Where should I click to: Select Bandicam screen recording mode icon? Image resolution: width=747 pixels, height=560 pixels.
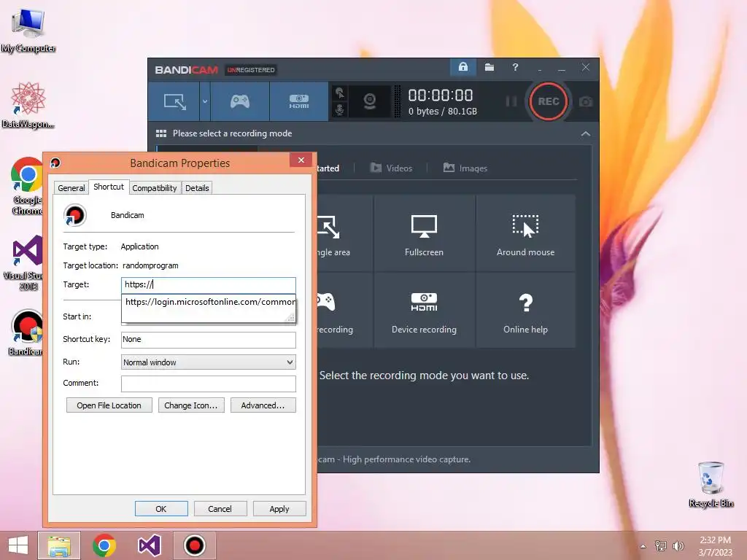174,101
